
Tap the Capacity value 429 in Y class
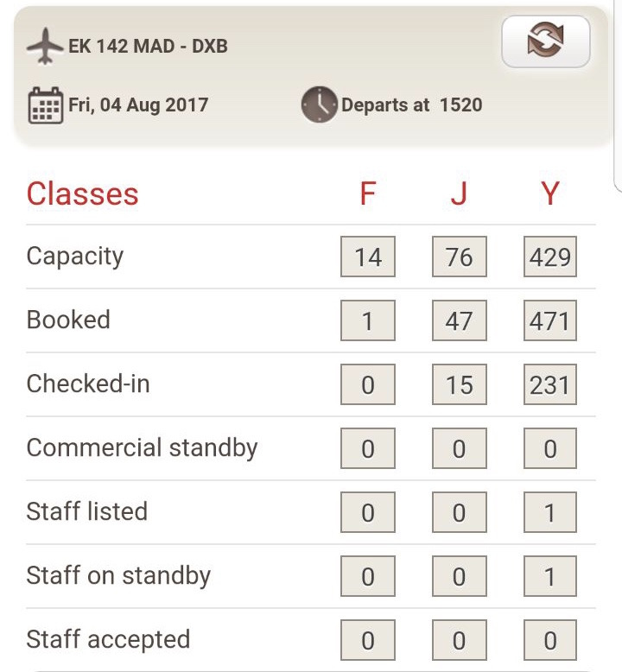549,257
